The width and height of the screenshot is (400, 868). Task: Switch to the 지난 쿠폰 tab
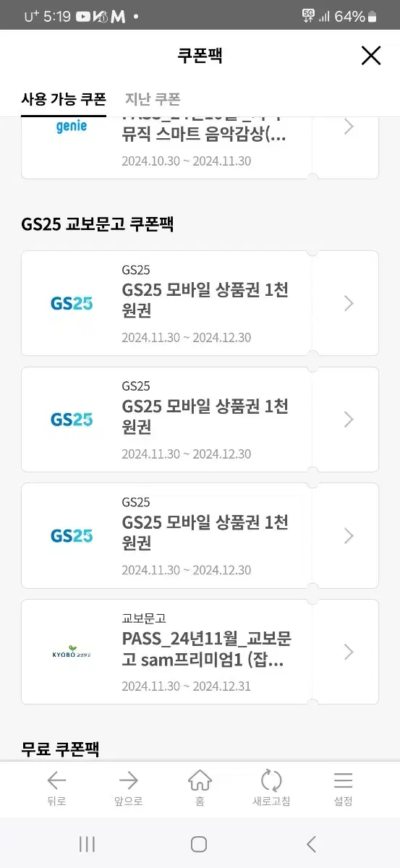(153, 99)
